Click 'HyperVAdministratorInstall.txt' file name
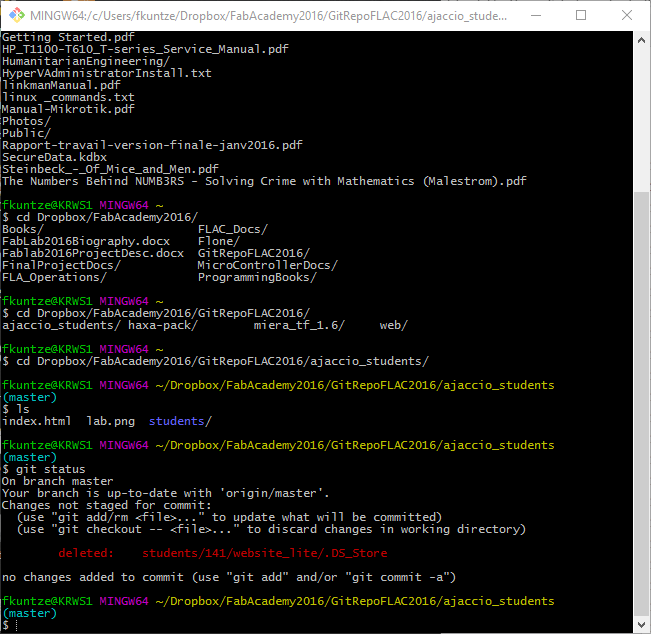Viewport: 651px width, 634px height. click(107, 73)
